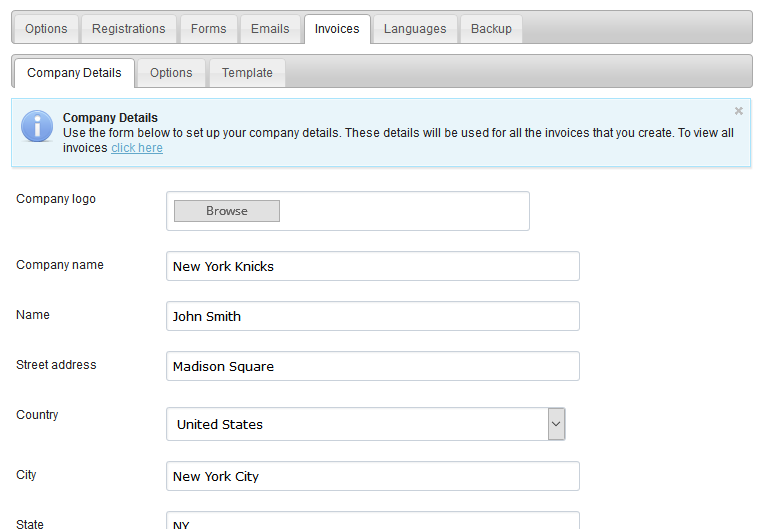Click the blue info icon in the notice

tap(37, 126)
